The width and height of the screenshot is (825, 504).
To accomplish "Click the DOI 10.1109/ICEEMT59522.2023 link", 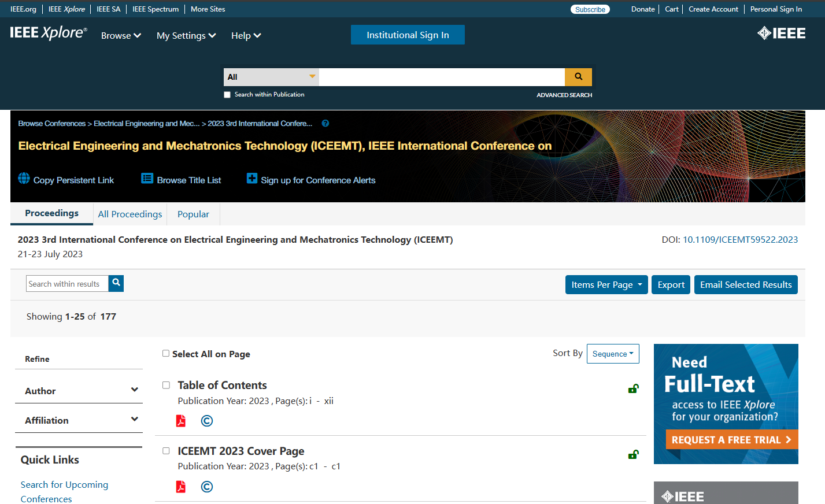I will click(740, 239).
